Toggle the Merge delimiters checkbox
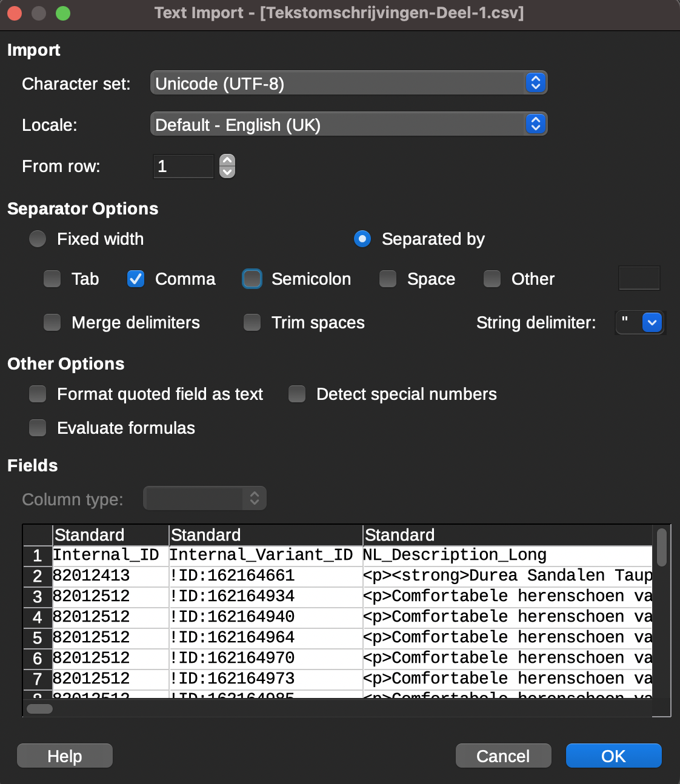Image resolution: width=680 pixels, height=784 pixels. [x=52, y=322]
